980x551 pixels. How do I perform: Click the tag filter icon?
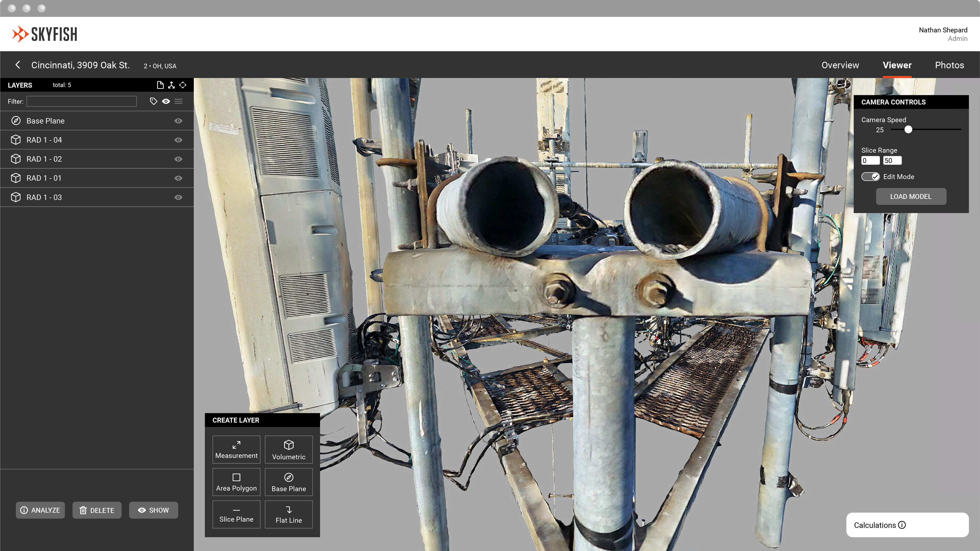[x=153, y=101]
